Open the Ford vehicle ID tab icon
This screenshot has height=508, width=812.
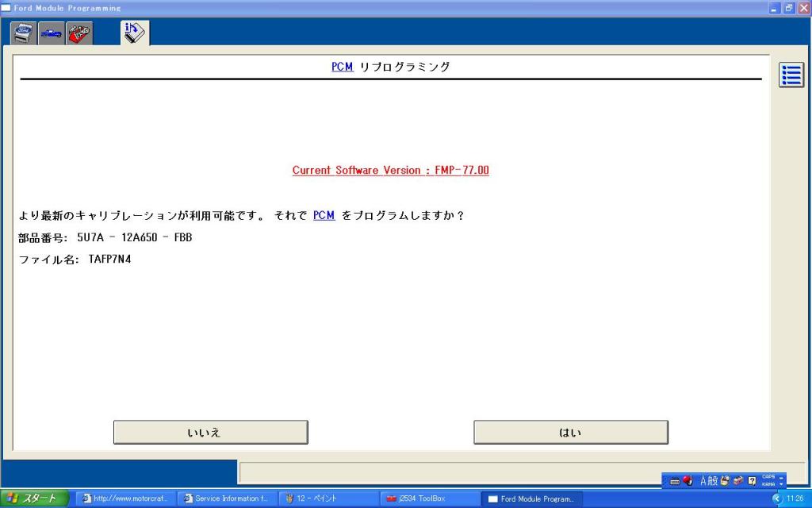point(23,33)
